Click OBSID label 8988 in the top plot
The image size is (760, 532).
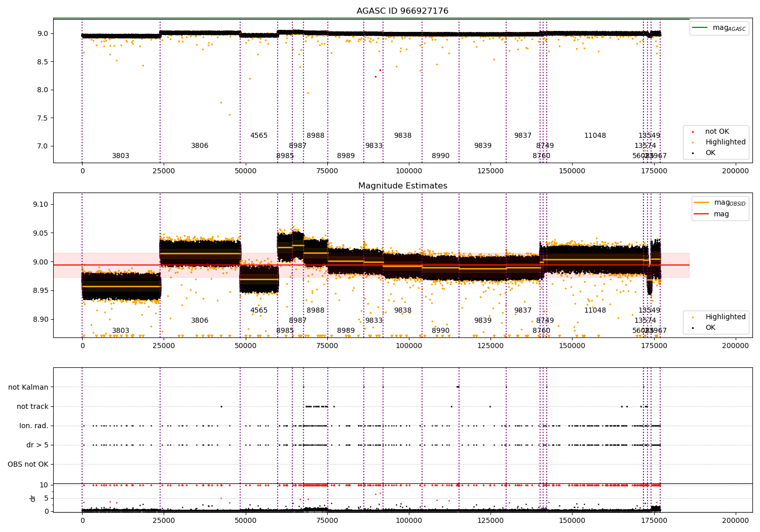pos(316,136)
